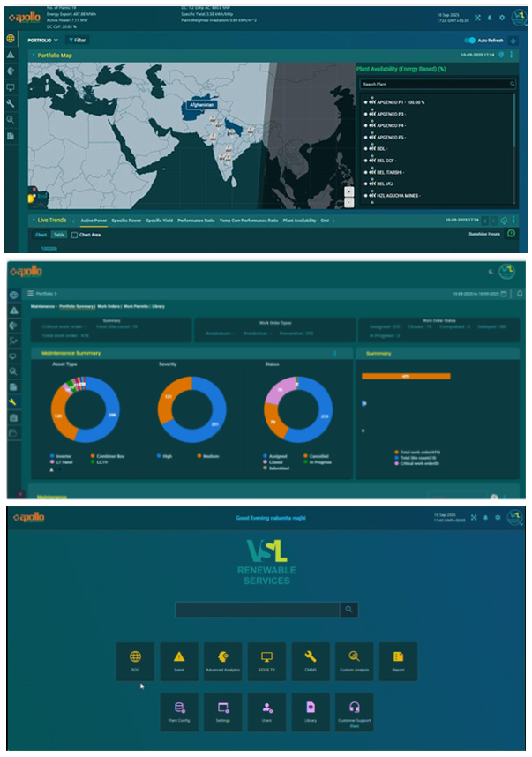Open notifications bell in top dashboard header
532x757 pixels.
pos(490,18)
